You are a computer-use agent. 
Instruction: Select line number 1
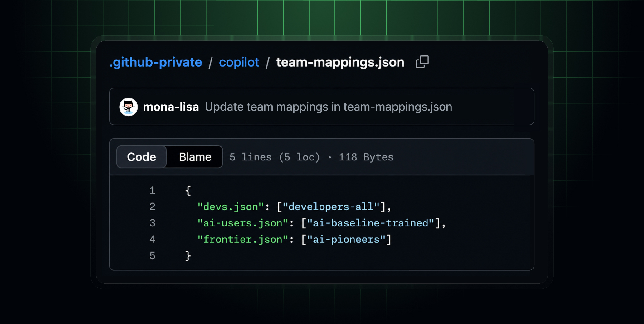[152, 190]
